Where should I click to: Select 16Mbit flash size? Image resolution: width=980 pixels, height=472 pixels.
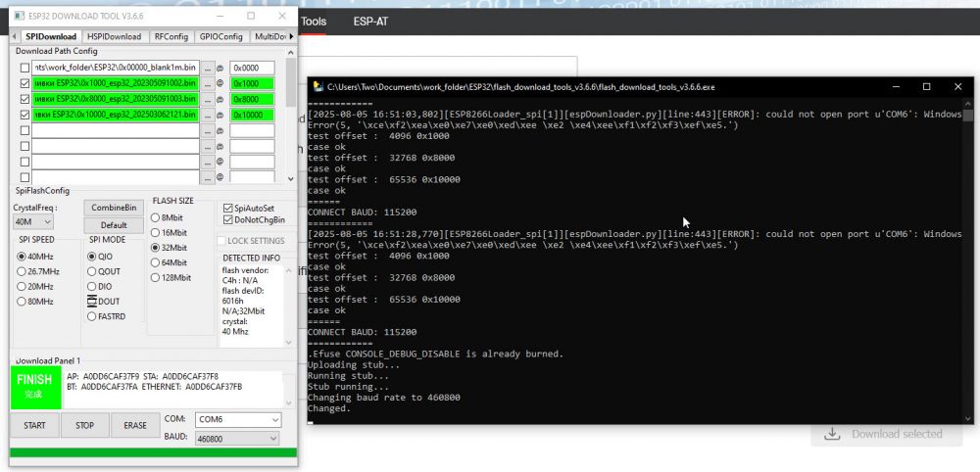coord(155,233)
